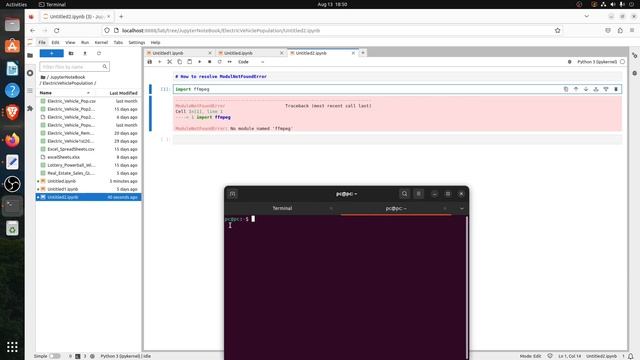Run the selected cell with play icon
This screenshot has height=360, width=640.
(x=200, y=62)
